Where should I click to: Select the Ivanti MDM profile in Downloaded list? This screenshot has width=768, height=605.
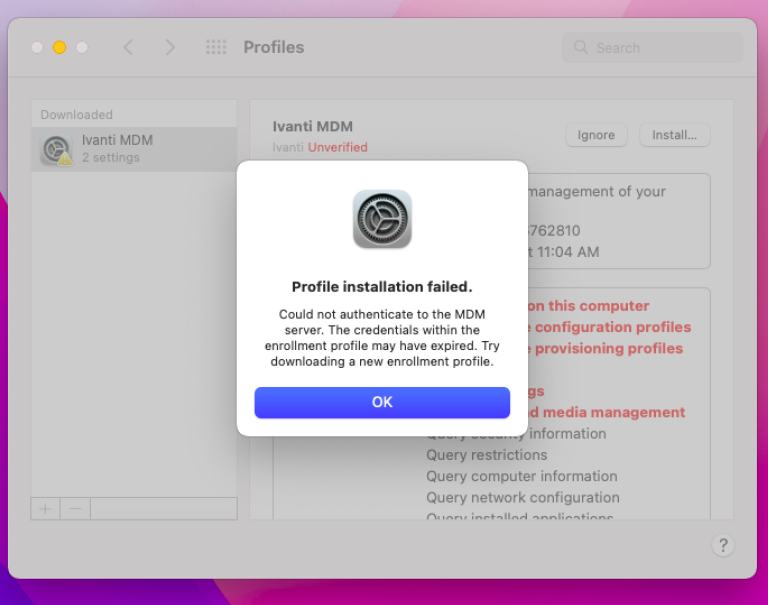[133, 149]
